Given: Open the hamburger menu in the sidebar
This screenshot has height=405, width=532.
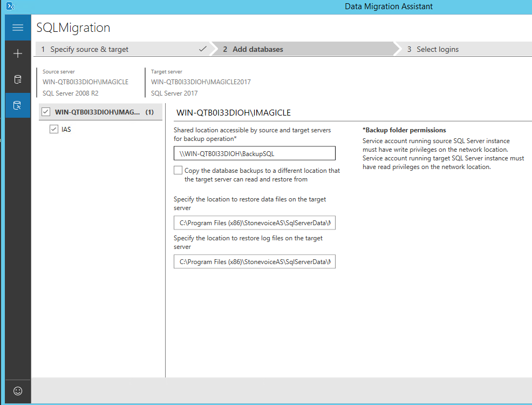Looking at the screenshot, I should point(18,28).
